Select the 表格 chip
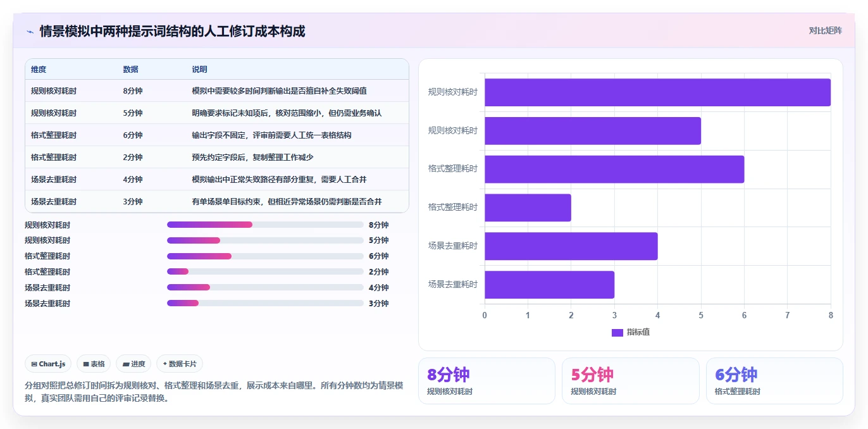The height and width of the screenshot is (429, 868). coord(94,364)
